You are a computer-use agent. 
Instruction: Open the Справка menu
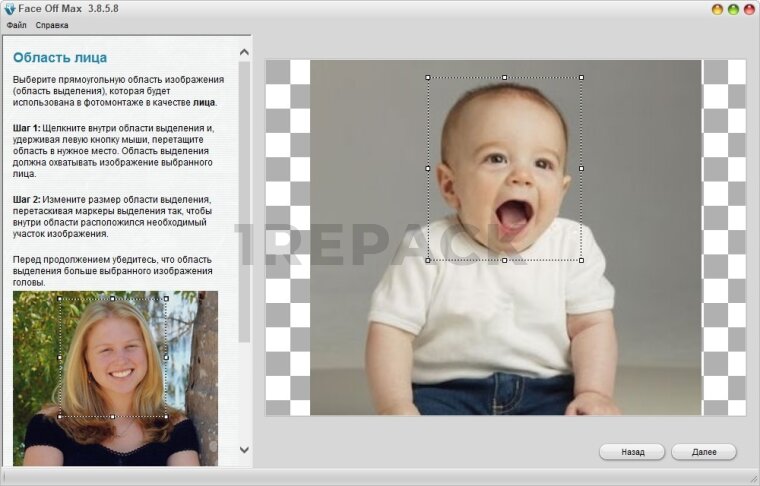pyautogui.click(x=52, y=24)
